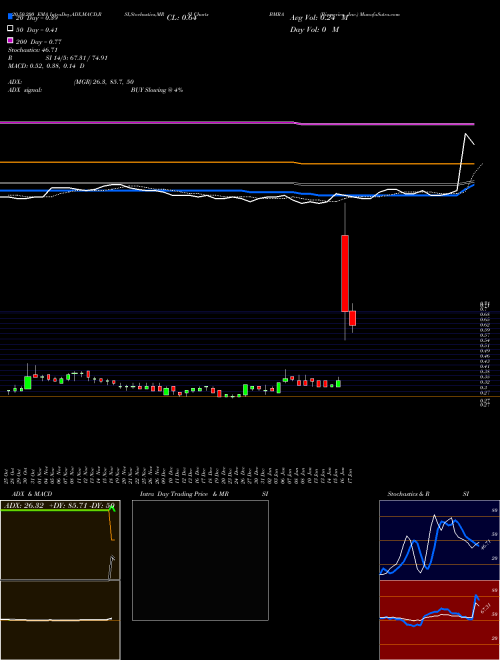Click the 'MACD: 0.52, 0.38, 0.14 D' line
Image resolution: width=500 pixels, height=660 pixels.
coord(46,66)
